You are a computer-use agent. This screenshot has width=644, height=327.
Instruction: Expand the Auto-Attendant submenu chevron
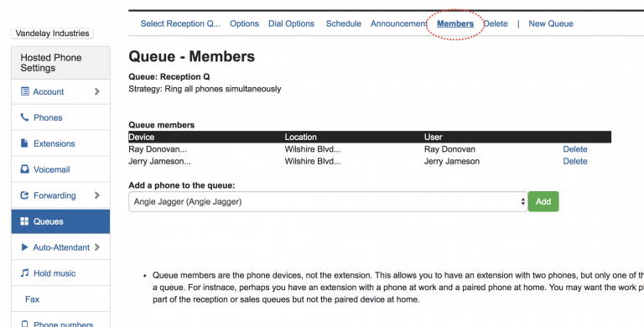pyautogui.click(x=97, y=247)
